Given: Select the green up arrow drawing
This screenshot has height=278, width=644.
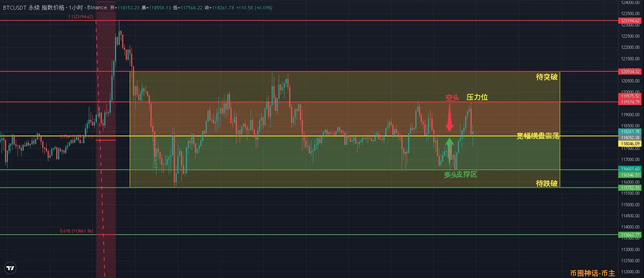Looking at the screenshot, I should tap(449, 151).
